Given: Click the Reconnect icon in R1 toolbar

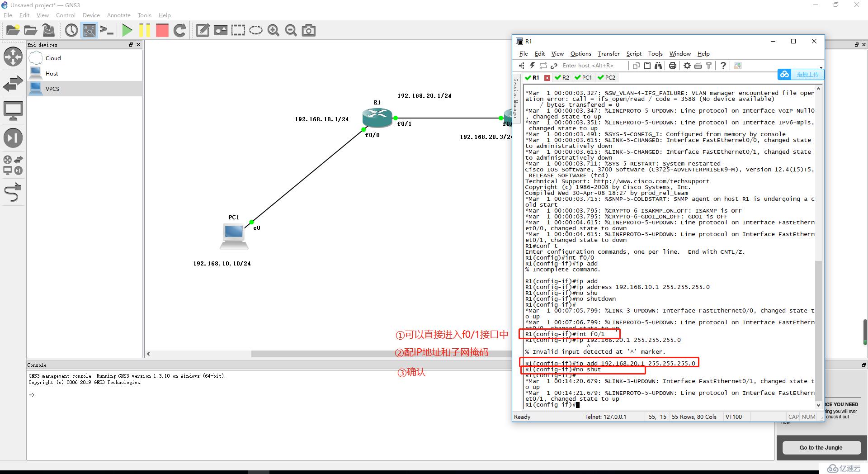Looking at the screenshot, I should [x=543, y=66].
